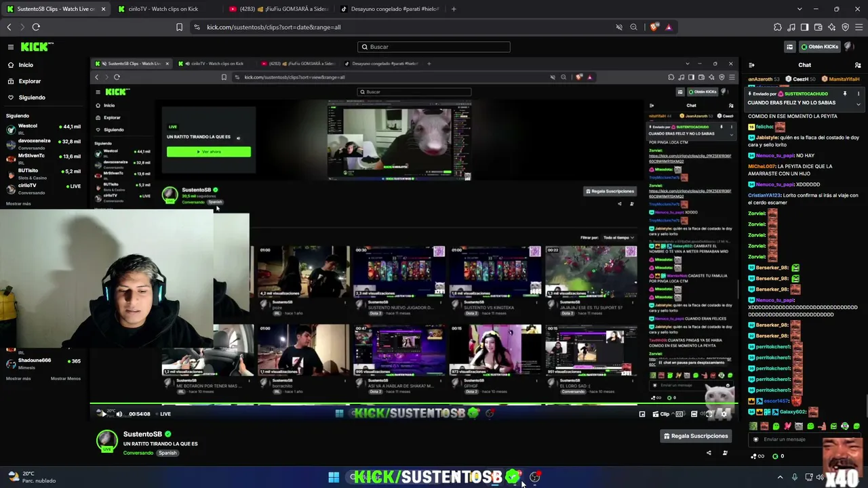Viewport: 868px width, 488px height.
Task: Open the taskbar volume speaker icon
Action: pos(820,477)
